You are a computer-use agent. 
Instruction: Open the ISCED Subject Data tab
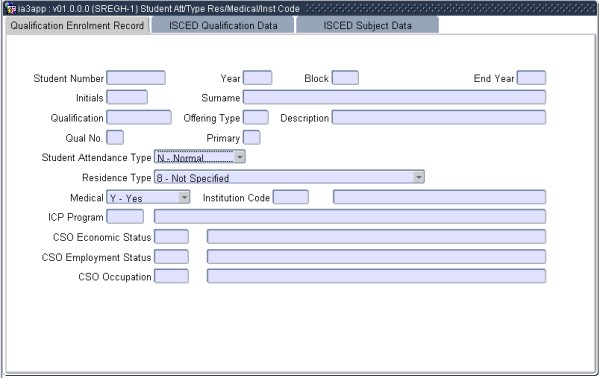[x=367, y=26]
